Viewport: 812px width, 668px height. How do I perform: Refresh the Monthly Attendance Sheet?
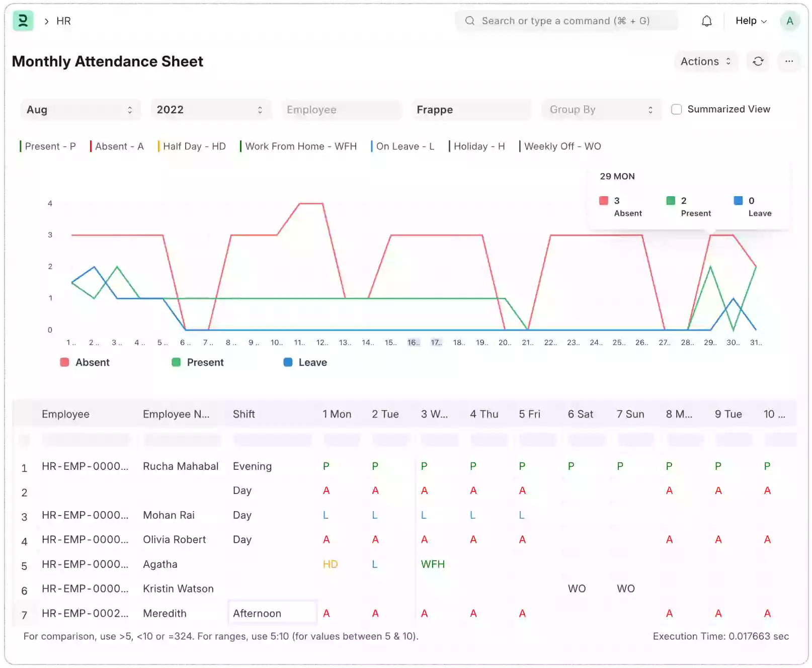(758, 61)
